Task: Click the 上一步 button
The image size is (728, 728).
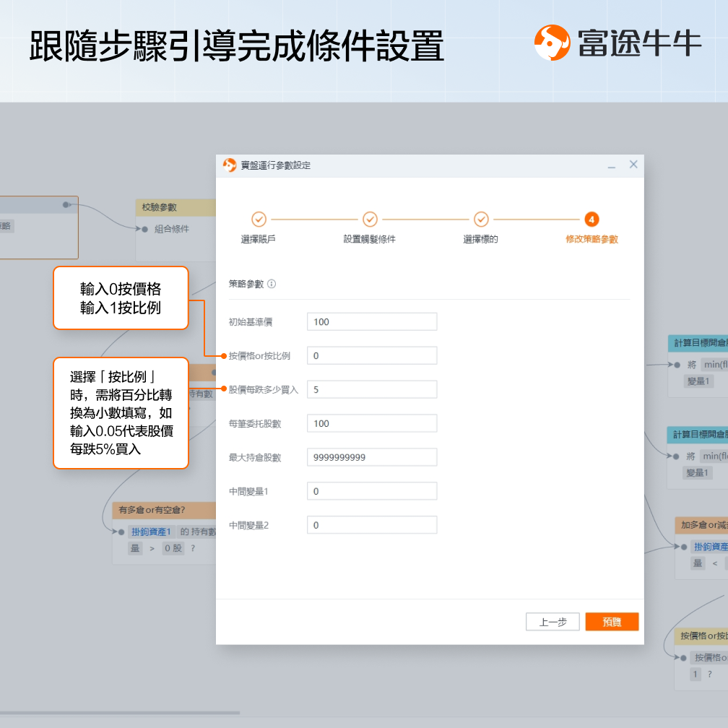Action: 552,621
